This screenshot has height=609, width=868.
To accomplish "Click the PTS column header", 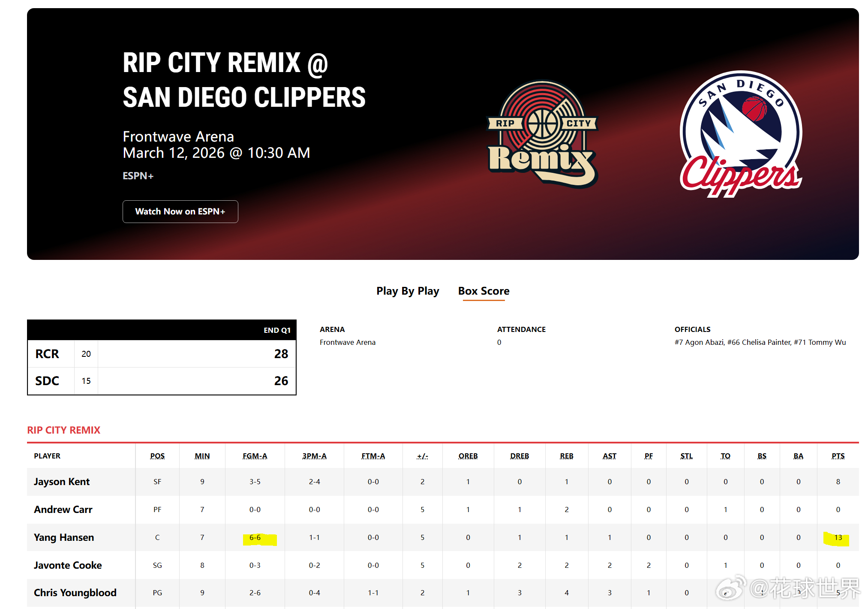I will (838, 456).
